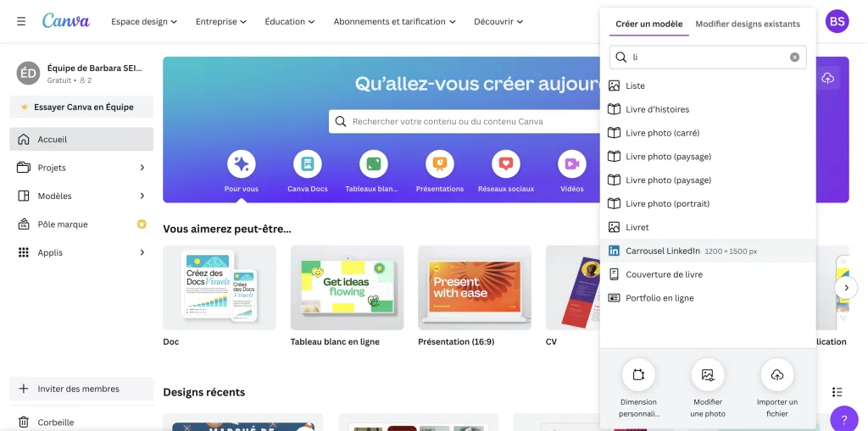Expand the Éducation menu
Screen dimensions: 868x431
(290, 21)
